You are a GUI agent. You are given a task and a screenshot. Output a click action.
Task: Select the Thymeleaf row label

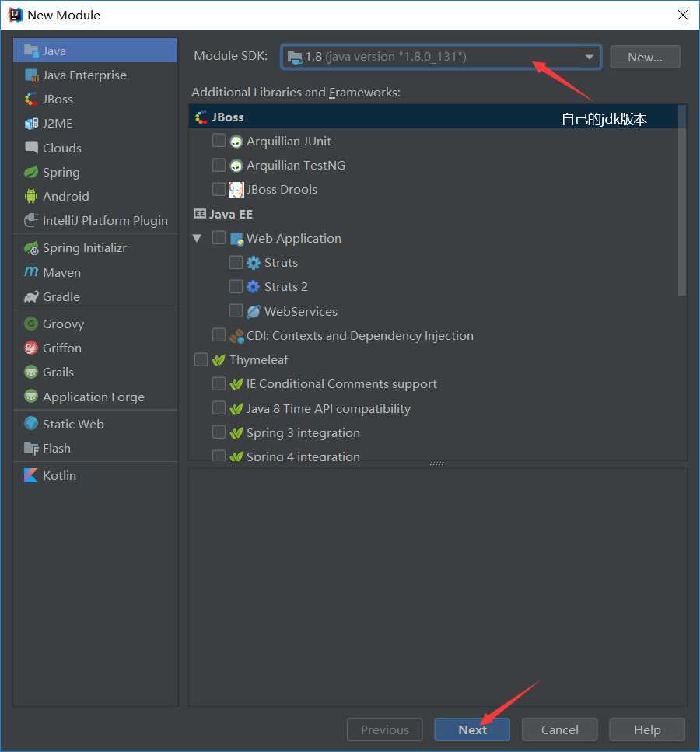coord(258,360)
